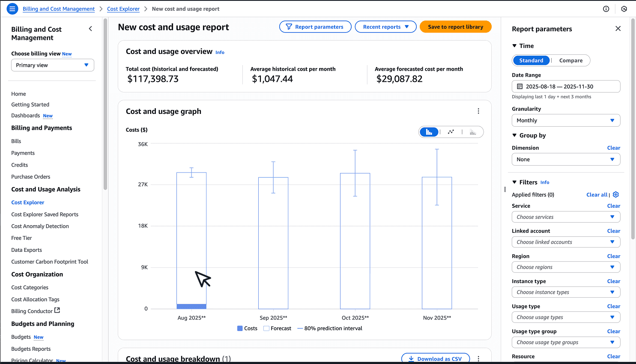636x364 pixels.
Task: Open the filters settings gear icon
Action: pos(616,194)
